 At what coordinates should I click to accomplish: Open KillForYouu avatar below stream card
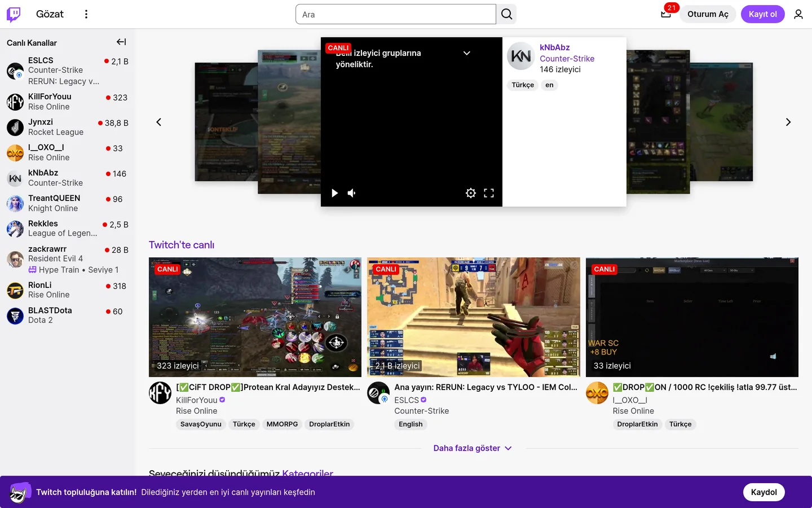click(160, 393)
